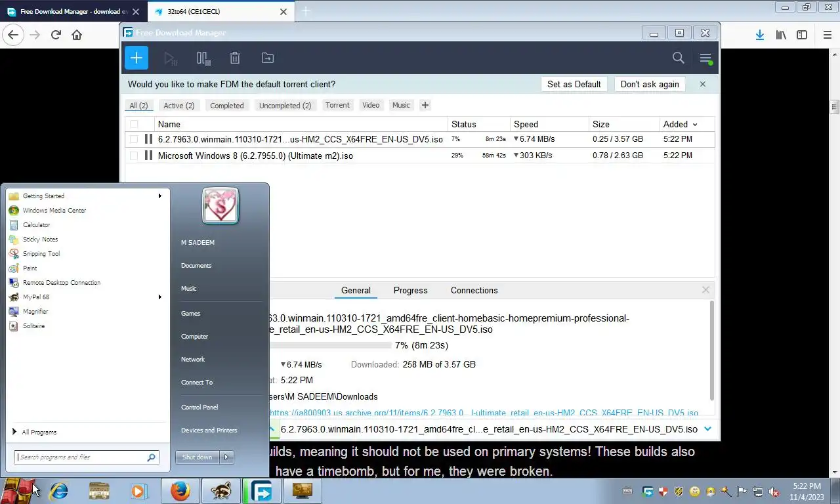Open Documents in Start menu
The height and width of the screenshot is (504, 840).
pos(196,265)
